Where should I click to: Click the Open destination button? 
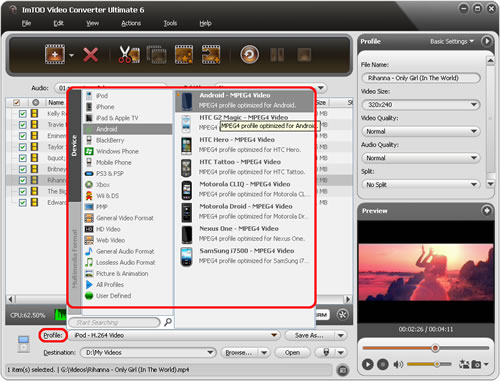[292, 352]
